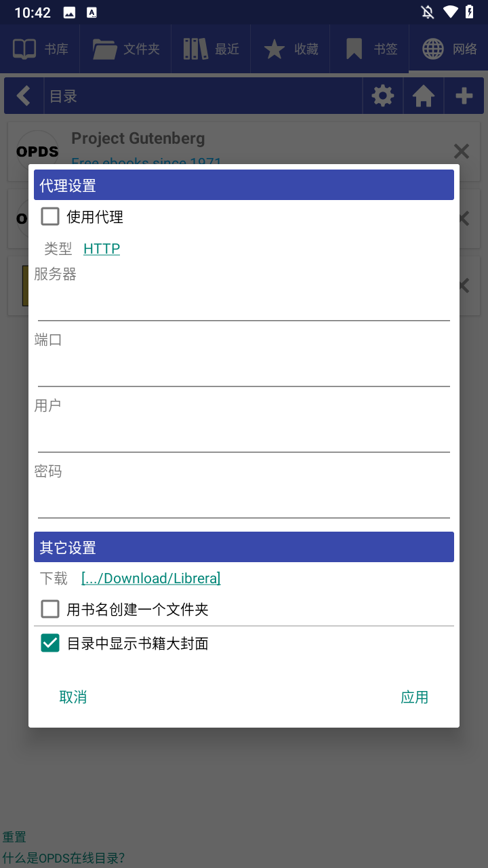488x868 pixels.
Task: Open the 书库 (Library) tab icon
Action: click(24, 48)
